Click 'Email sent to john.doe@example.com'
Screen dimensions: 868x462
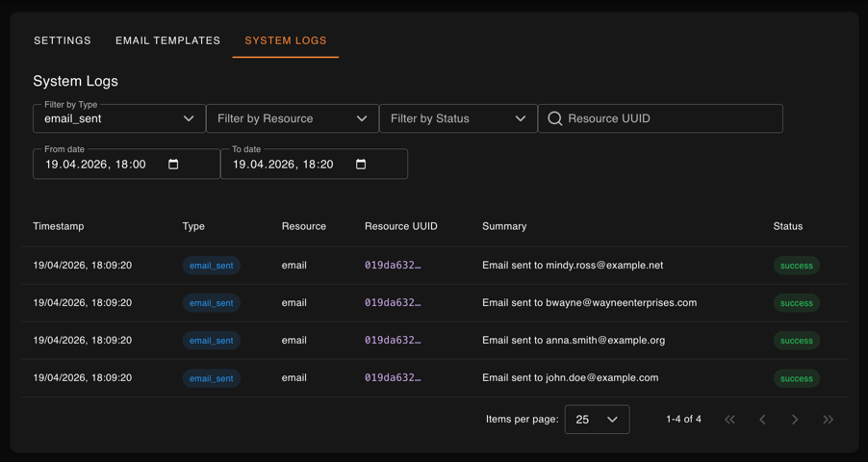[571, 378]
